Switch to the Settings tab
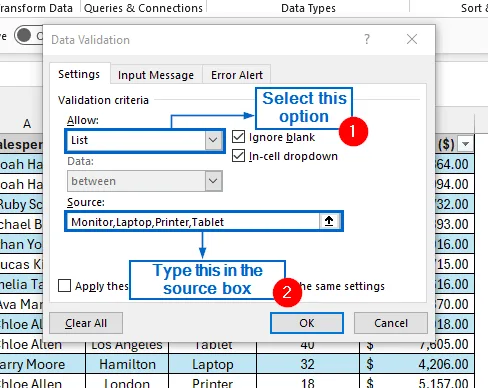 79,74
